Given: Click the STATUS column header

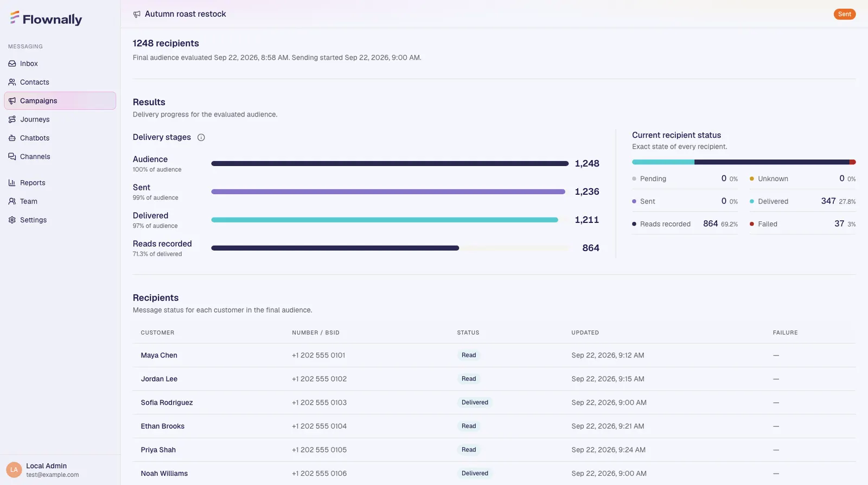Looking at the screenshot, I should 468,333.
